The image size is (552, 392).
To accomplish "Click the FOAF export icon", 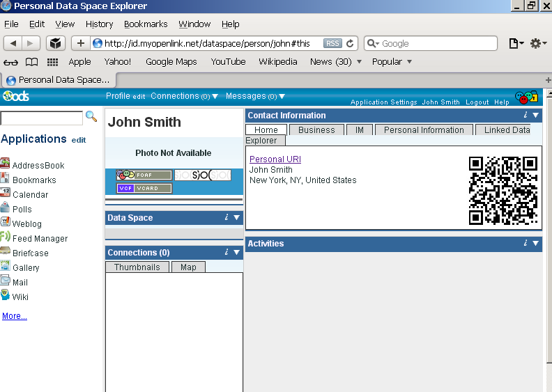I will click(144, 175).
